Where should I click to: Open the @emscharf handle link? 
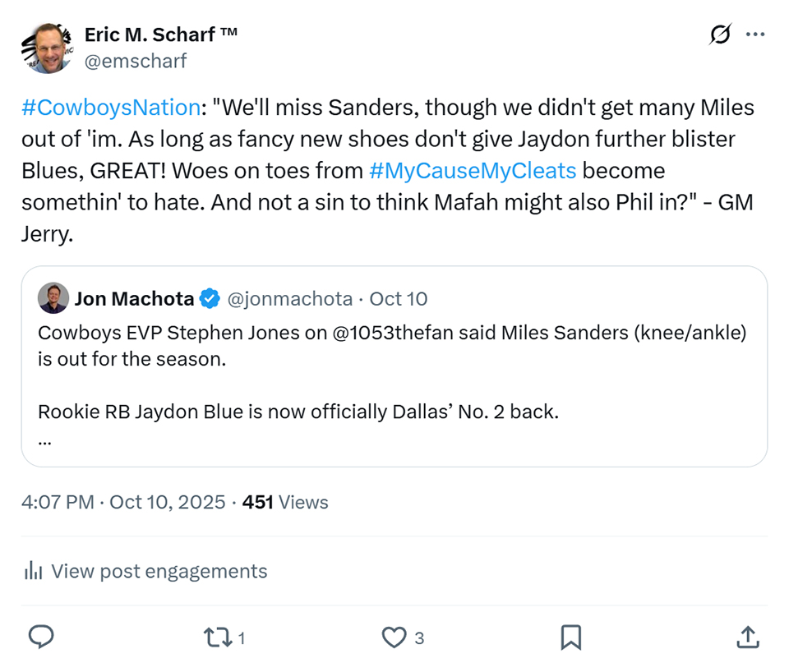tap(136, 61)
